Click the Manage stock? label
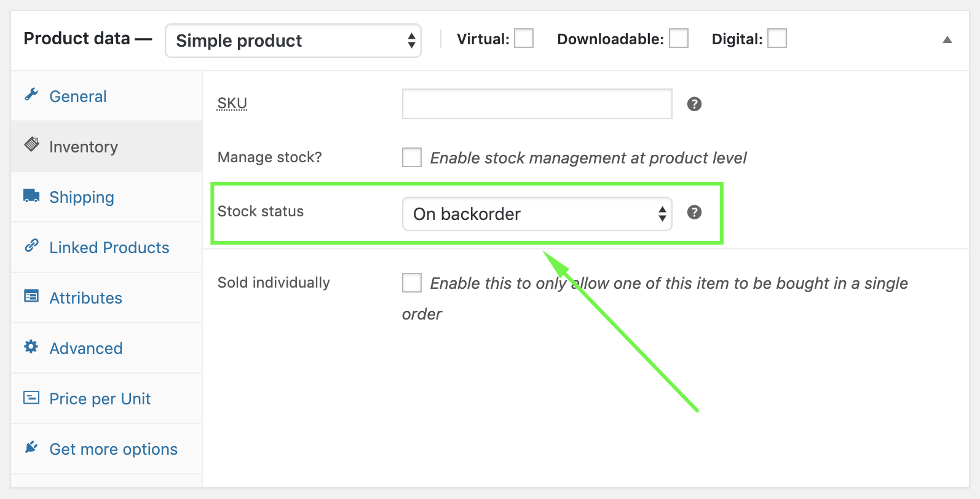Viewport: 980px width, 499px height. point(270,157)
